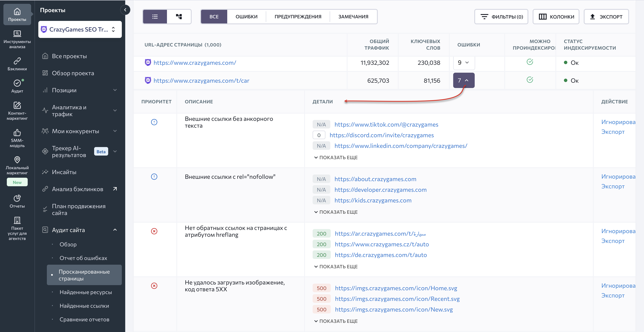The width and height of the screenshot is (644, 332).
Task: Collapse the Аудит сайта section chevron
Action: [x=115, y=230]
